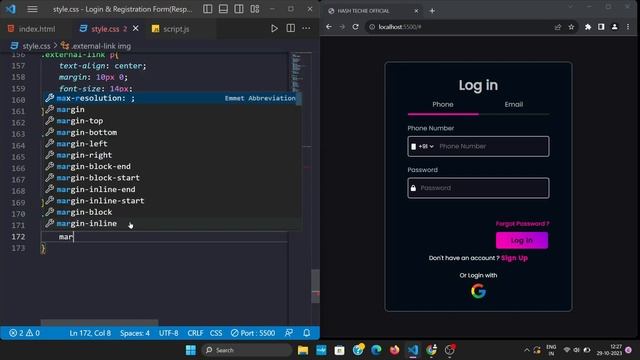640x360 pixels.
Task: Open errors and warnings in status bar
Action: coord(24,333)
